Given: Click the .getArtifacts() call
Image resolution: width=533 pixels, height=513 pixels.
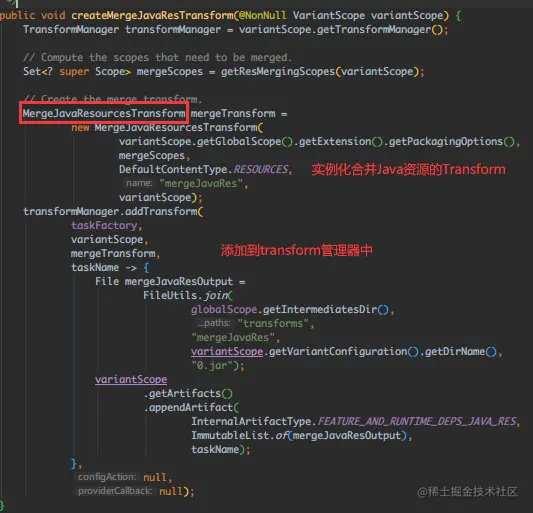Looking at the screenshot, I should (188, 394).
